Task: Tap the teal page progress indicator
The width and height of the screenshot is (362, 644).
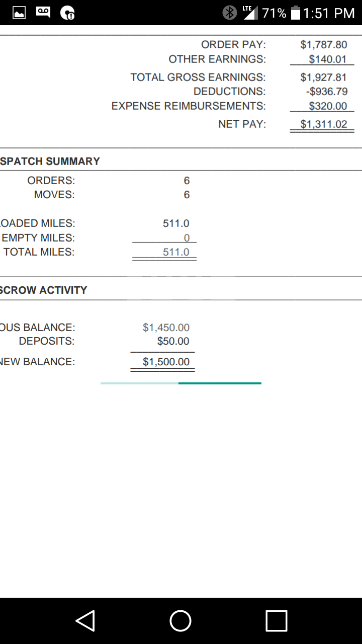Action: [220, 383]
